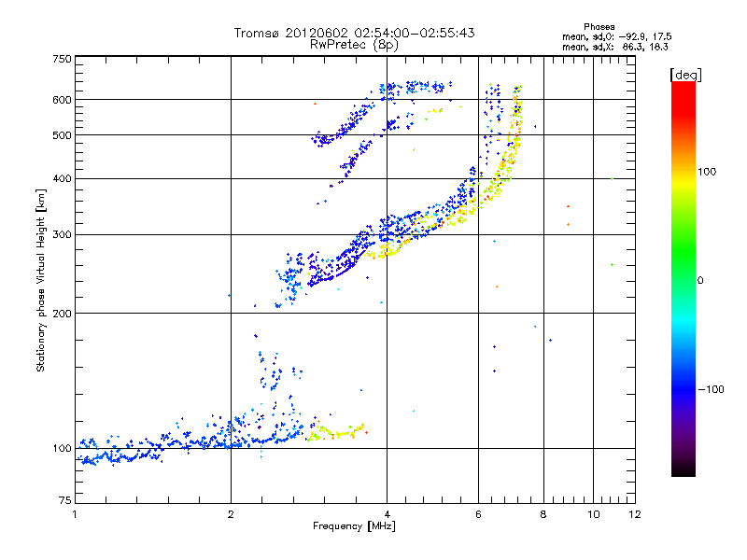Image resolution: width=747 pixels, height=560 pixels.
Task: Click the frequency axis '6' tick label
Action: click(478, 515)
